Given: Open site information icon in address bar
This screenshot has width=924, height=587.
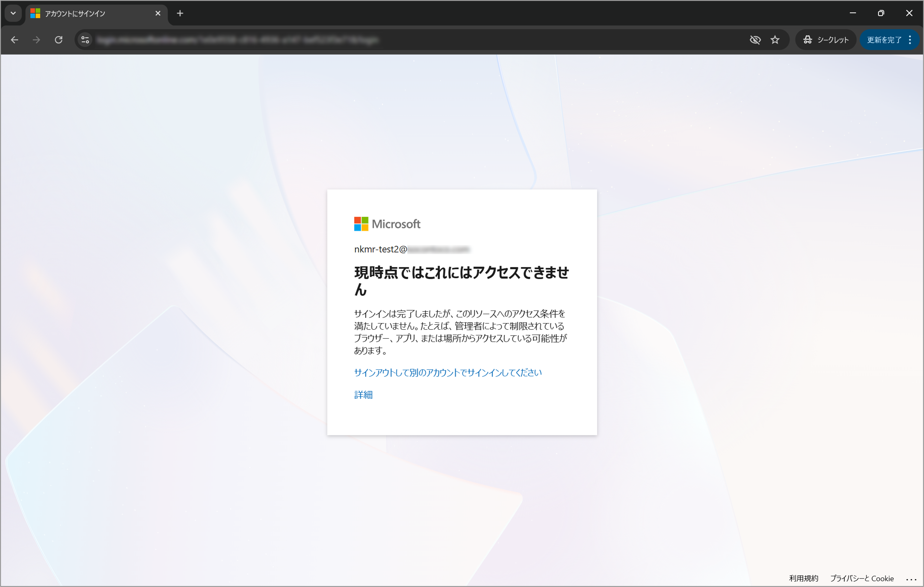Looking at the screenshot, I should (85, 40).
